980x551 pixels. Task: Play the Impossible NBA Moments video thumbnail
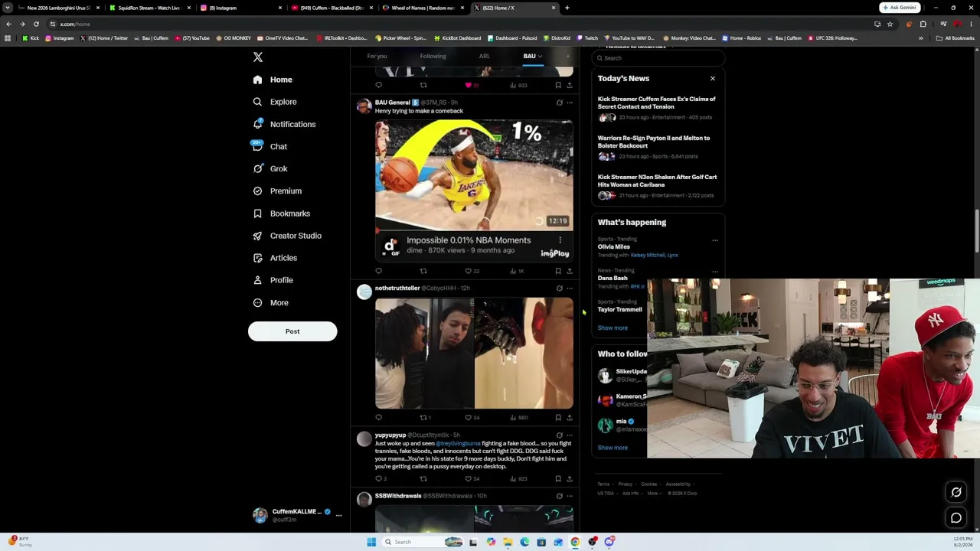tap(474, 175)
